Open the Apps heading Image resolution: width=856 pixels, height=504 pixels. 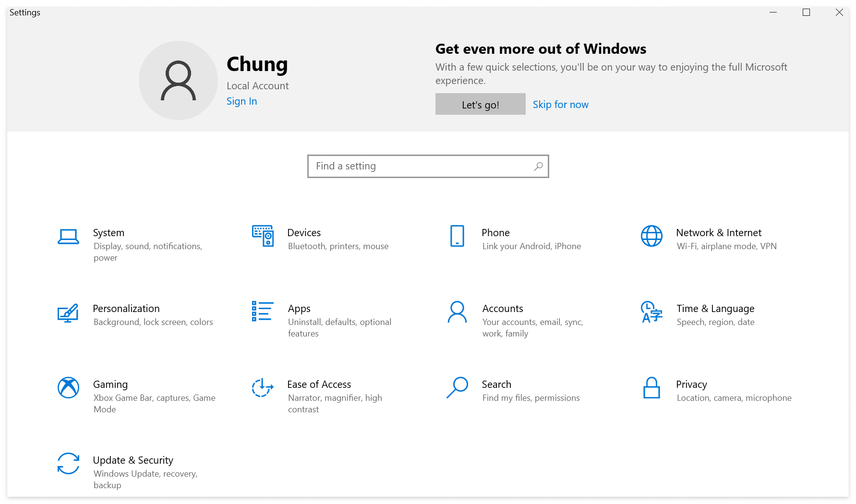[x=299, y=309]
